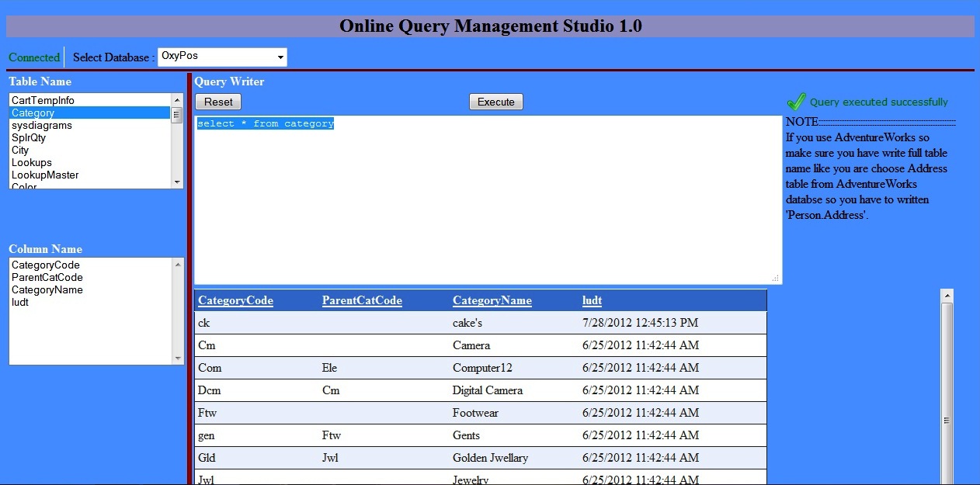Click the 'Computer12' category name cell
The width and height of the screenshot is (980, 485).
pos(514,368)
